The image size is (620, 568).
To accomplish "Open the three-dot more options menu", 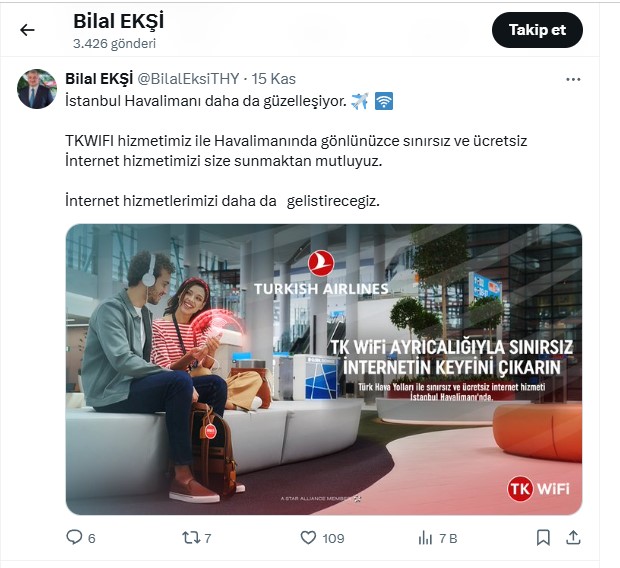I will 573,80.
